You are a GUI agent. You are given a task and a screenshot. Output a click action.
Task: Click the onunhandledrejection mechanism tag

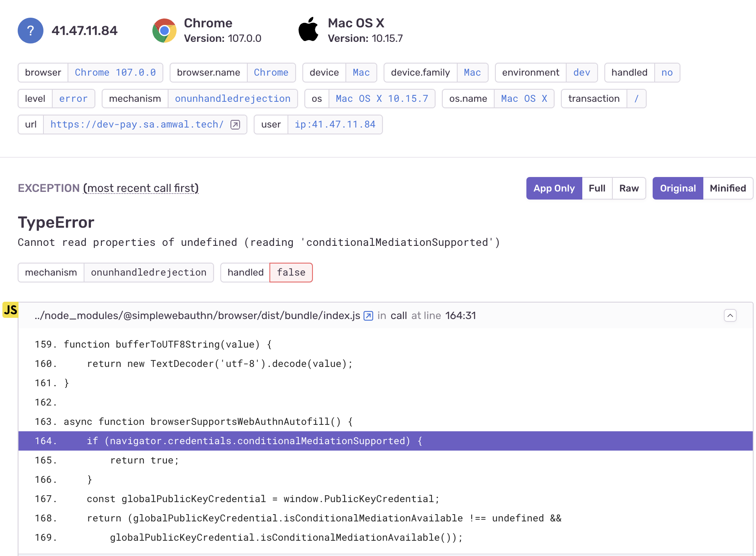tap(233, 99)
